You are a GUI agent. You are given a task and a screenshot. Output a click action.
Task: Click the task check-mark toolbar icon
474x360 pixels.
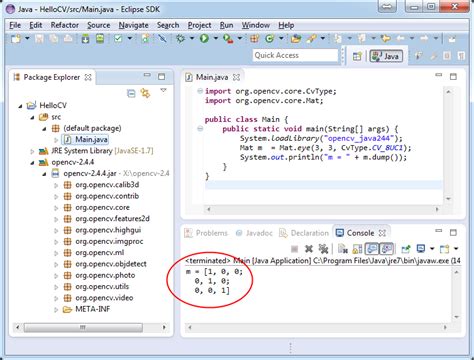[118, 39]
